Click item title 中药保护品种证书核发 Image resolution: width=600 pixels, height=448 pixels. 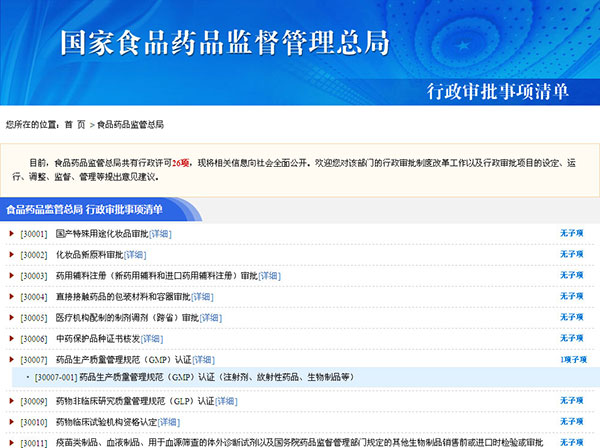pos(98,339)
